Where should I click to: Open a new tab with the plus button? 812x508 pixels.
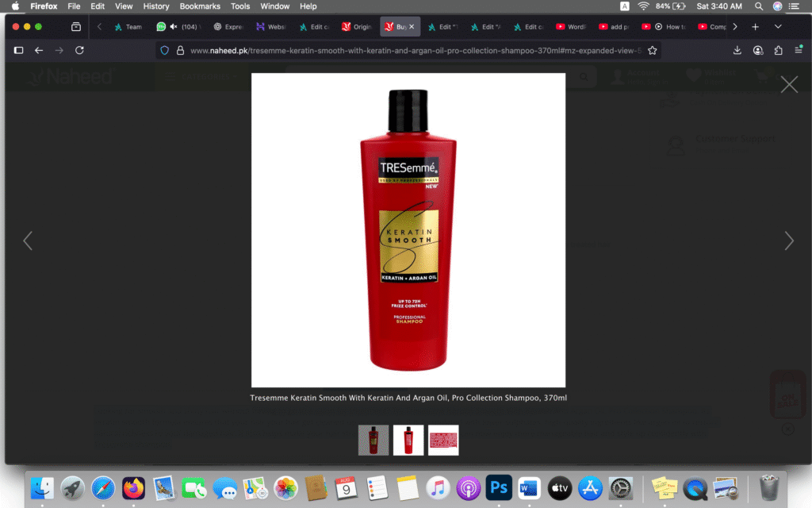pyautogui.click(x=755, y=26)
